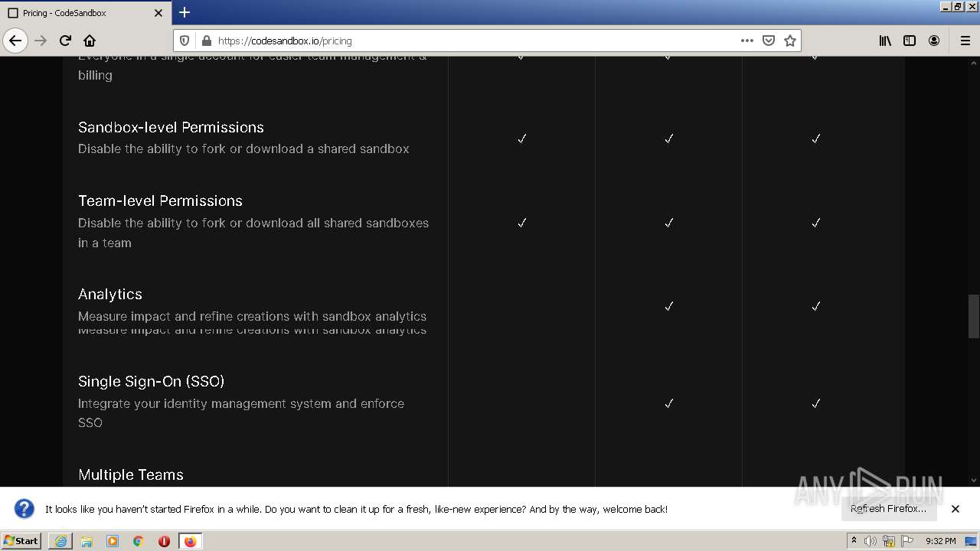This screenshot has width=980, height=551.
Task: Select the Sandbox-level Permissions heading
Action: coord(171,127)
